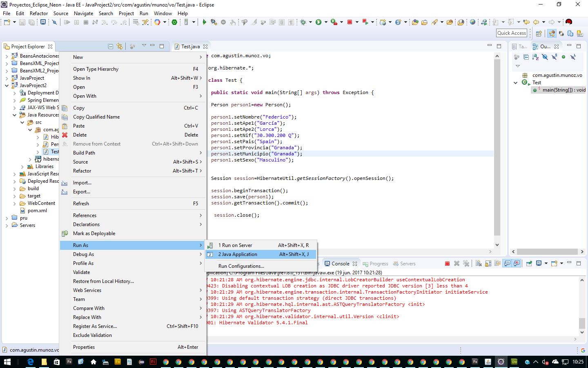The image size is (588, 368).
Task: Click the web browser globe icon
Action: click(472, 22)
